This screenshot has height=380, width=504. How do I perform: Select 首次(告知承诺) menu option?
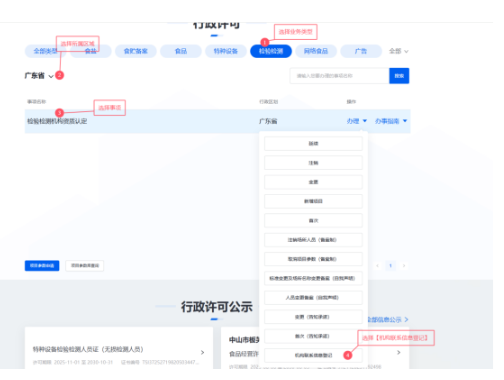click(x=313, y=336)
